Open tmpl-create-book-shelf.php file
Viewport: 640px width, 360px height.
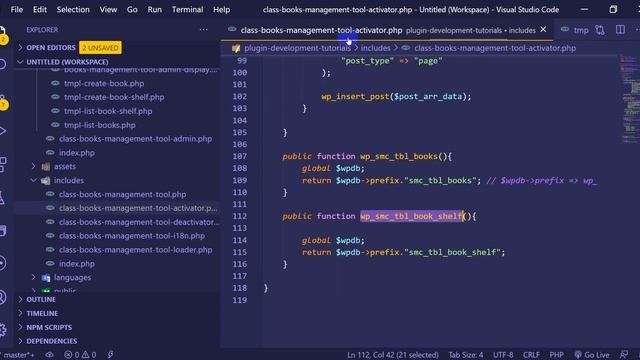[114, 97]
